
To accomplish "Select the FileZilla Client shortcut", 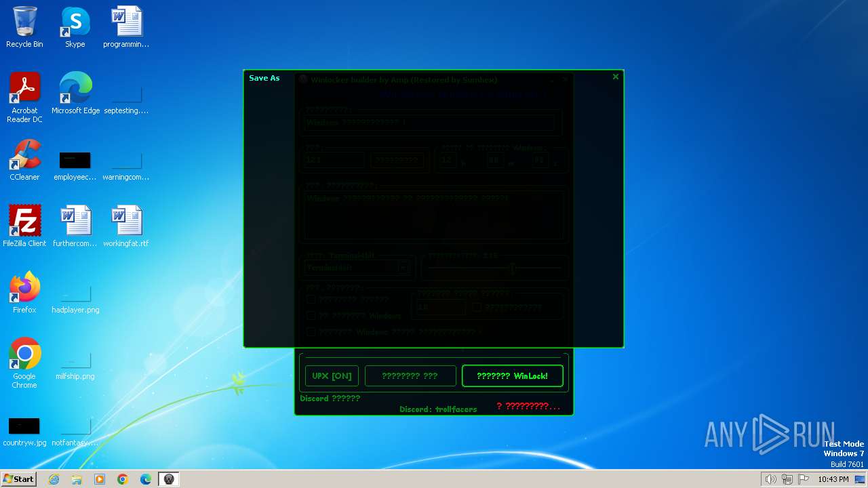I will tap(24, 227).
